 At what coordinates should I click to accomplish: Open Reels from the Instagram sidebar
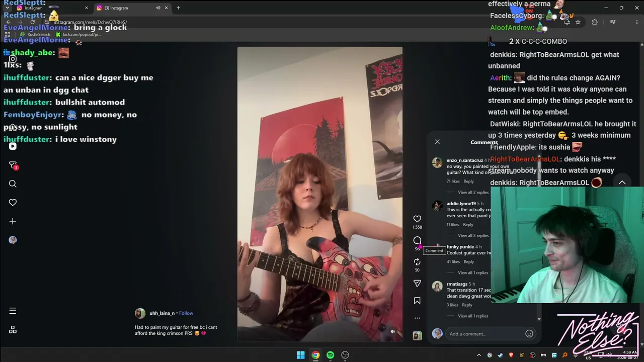(x=13, y=146)
